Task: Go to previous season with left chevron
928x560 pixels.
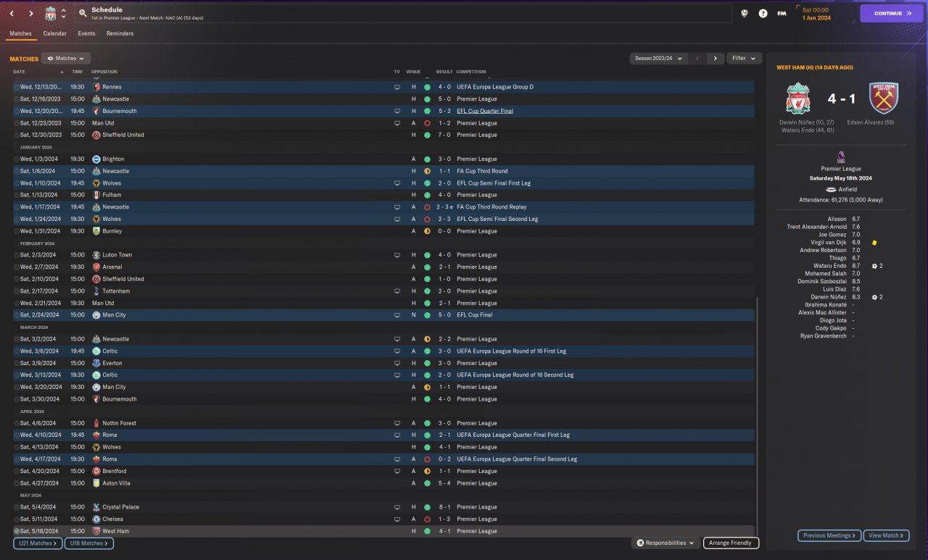Action: point(697,59)
